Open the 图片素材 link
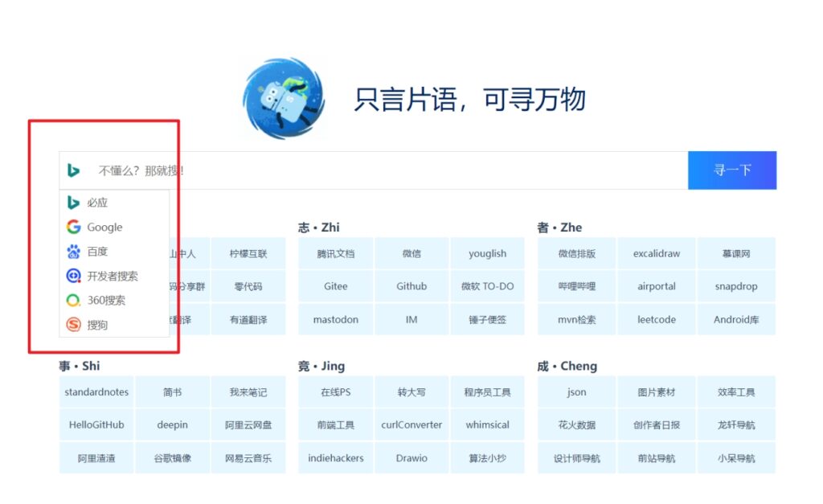Viewport: 823px width, 504px height. pyautogui.click(x=657, y=391)
